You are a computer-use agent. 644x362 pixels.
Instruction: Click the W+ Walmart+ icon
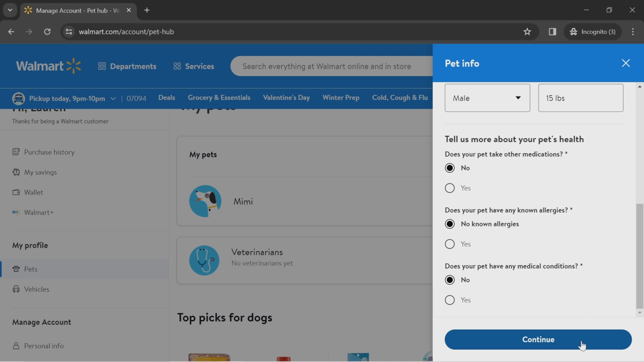coord(16,212)
